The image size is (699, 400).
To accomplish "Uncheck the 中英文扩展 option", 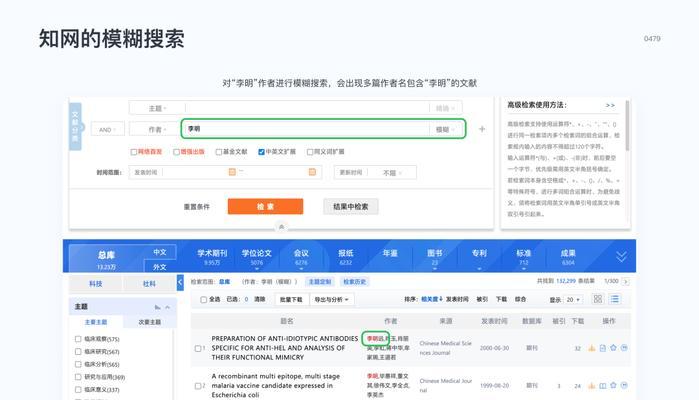I will click(262, 152).
